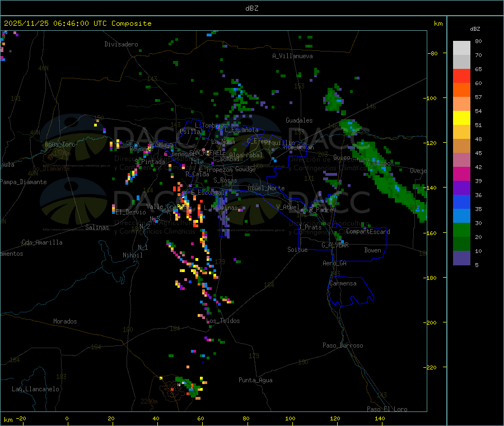Click the green 20-30 dBZ legend swatch
This screenshot has height=426, width=504.
(461, 230)
